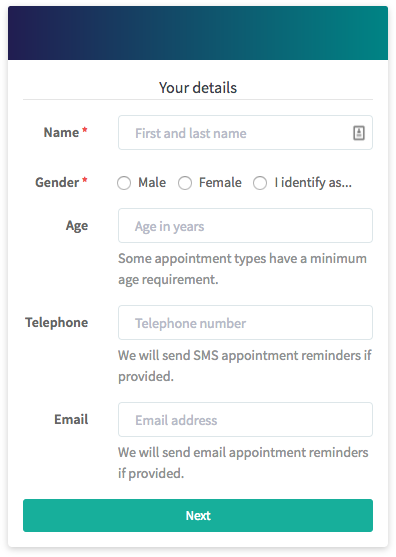The width and height of the screenshot is (396, 557).
Task: Click the Telephone field label
Action: [56, 323]
